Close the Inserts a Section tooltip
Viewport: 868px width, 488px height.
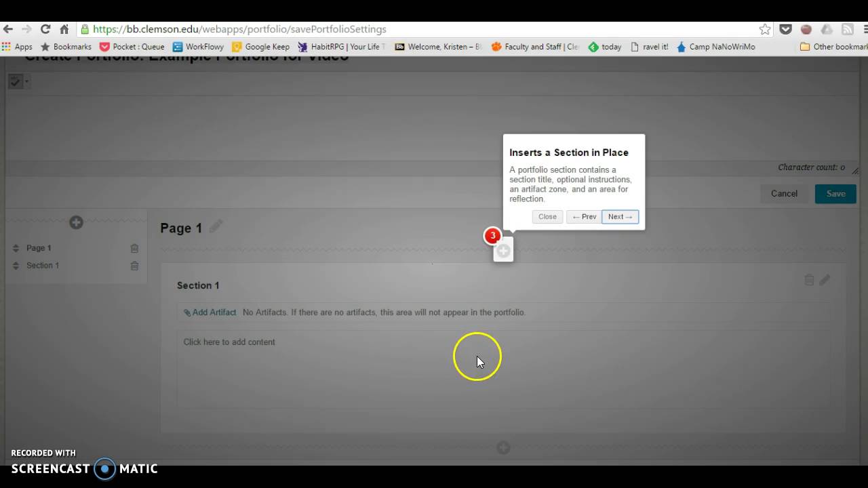click(x=547, y=217)
